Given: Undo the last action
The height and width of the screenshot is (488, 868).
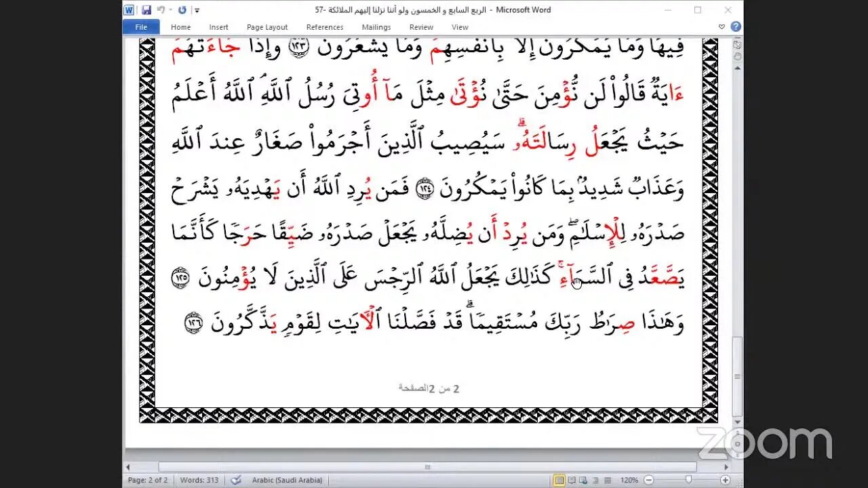Looking at the screenshot, I should pyautogui.click(x=161, y=9).
